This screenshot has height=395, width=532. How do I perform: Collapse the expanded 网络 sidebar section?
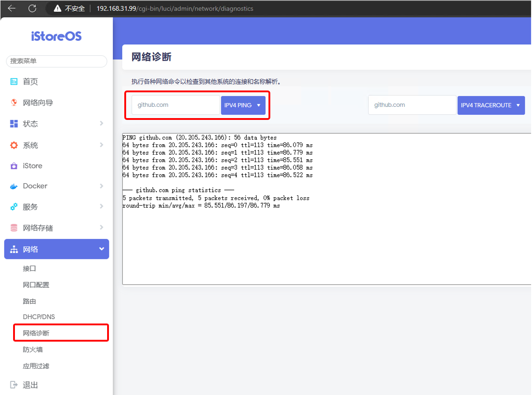click(x=102, y=249)
